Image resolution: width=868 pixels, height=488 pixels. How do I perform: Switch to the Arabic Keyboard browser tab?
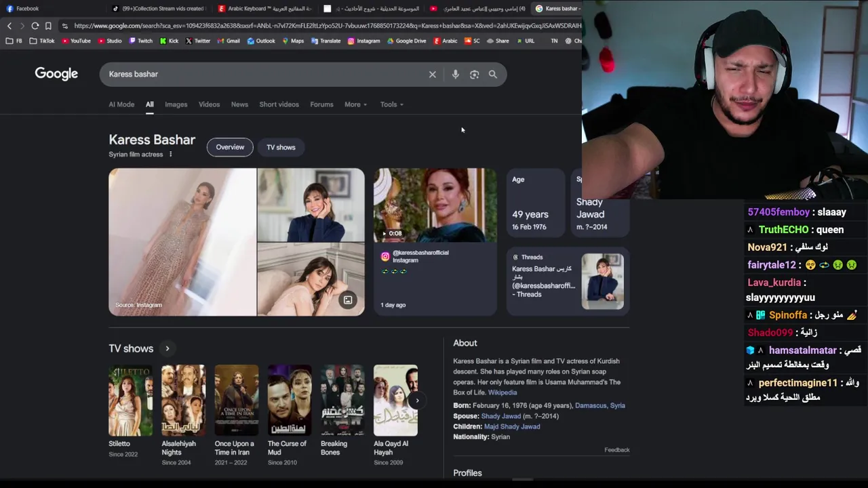[x=265, y=9]
